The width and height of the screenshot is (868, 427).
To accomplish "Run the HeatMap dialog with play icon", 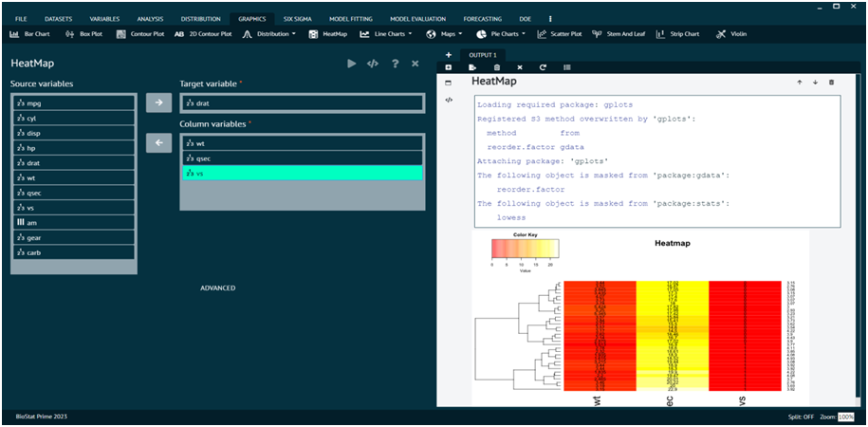I will pos(352,64).
